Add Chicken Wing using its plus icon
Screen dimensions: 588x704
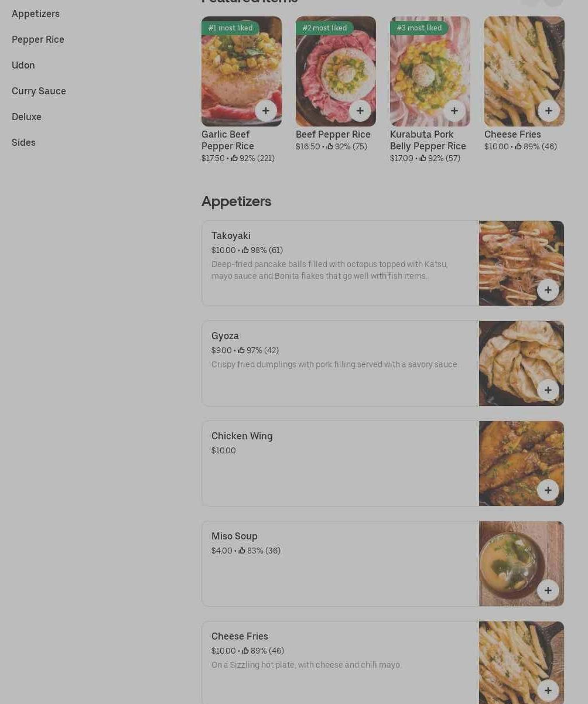pos(548,490)
